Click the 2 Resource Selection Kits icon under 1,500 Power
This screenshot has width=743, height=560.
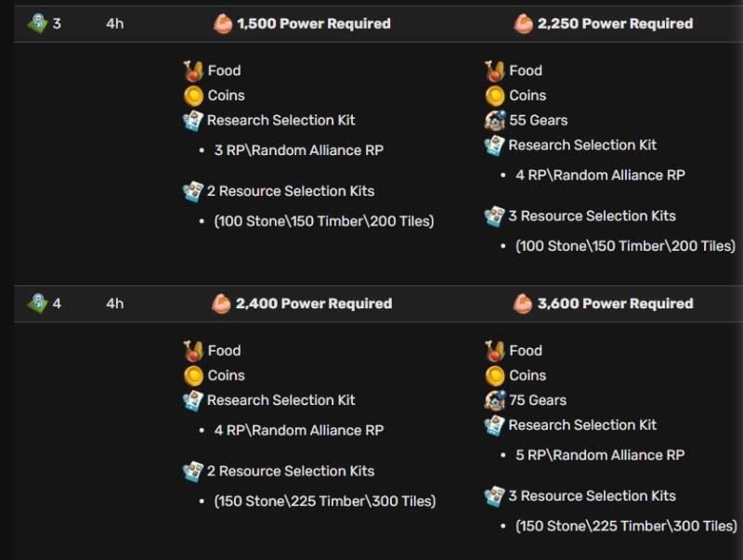(193, 191)
